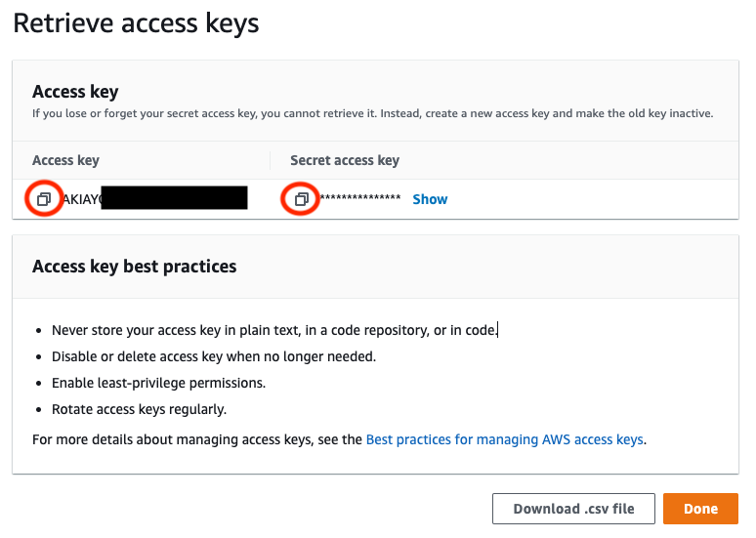The image size is (756, 538).
Task: Open Best practices for managing AWS access keys
Action: pos(504,439)
